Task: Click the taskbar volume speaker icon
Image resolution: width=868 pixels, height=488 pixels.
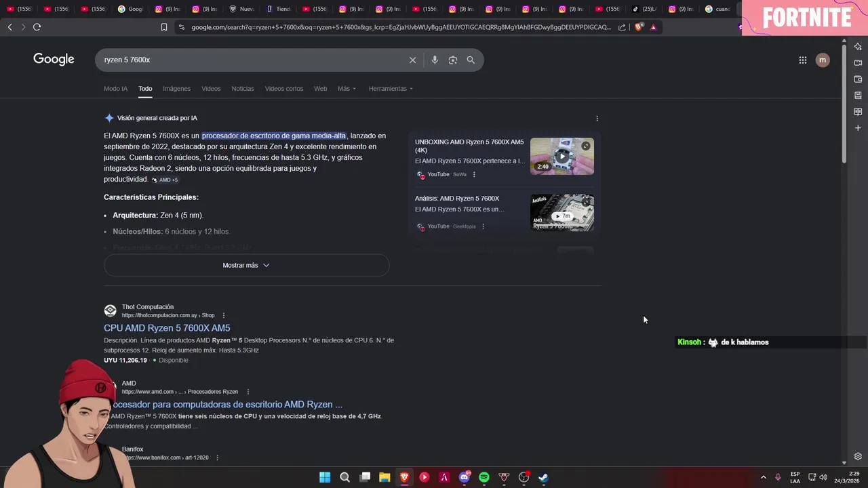Action: (x=823, y=477)
